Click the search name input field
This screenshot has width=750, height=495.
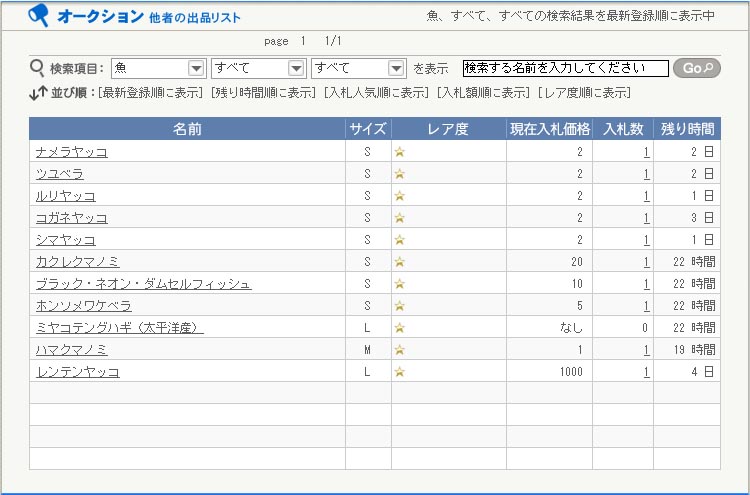click(x=565, y=68)
